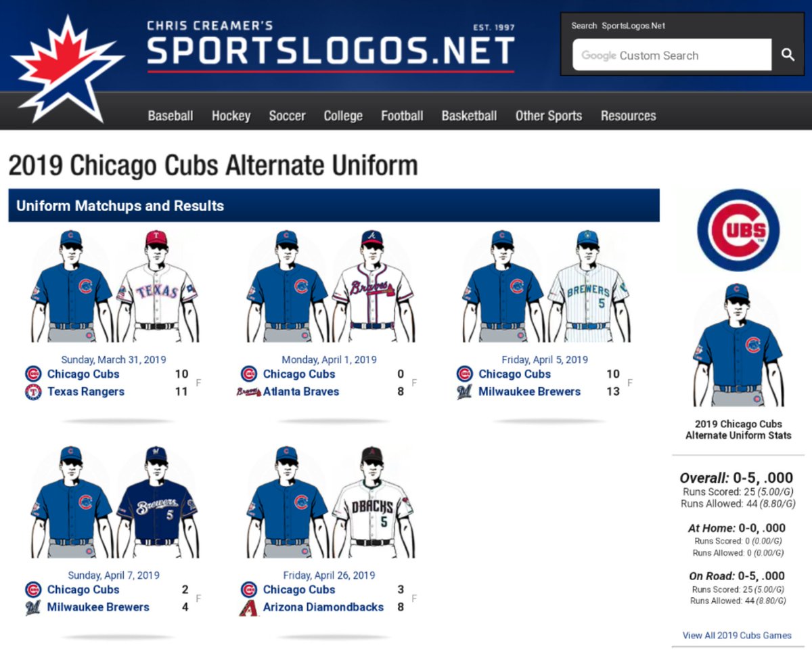Open the Other Sports menu
This screenshot has width=812, height=656.
click(549, 116)
